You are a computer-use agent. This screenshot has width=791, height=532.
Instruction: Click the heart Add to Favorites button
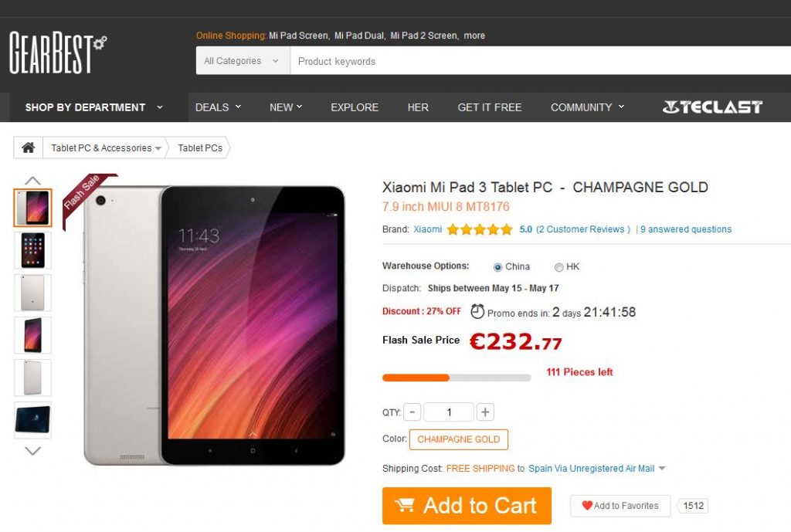click(620, 506)
